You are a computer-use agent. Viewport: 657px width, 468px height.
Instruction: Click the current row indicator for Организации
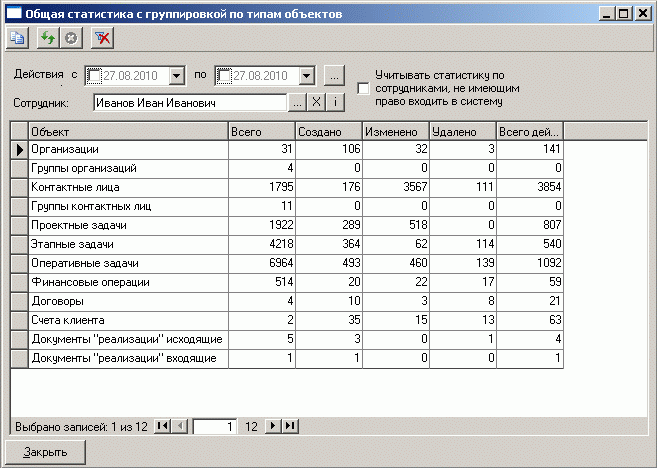(x=19, y=150)
